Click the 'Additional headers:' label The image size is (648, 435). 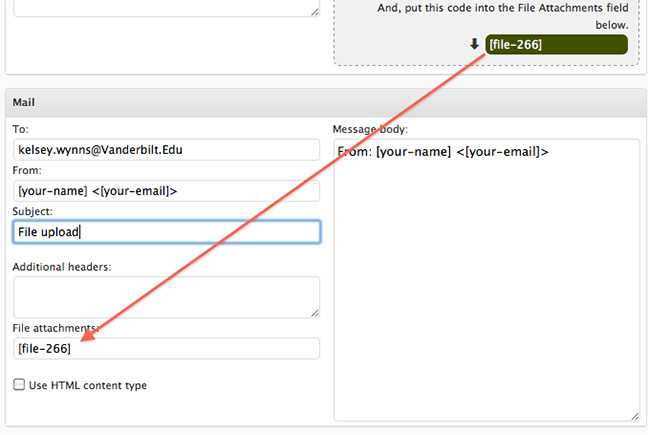click(x=62, y=266)
